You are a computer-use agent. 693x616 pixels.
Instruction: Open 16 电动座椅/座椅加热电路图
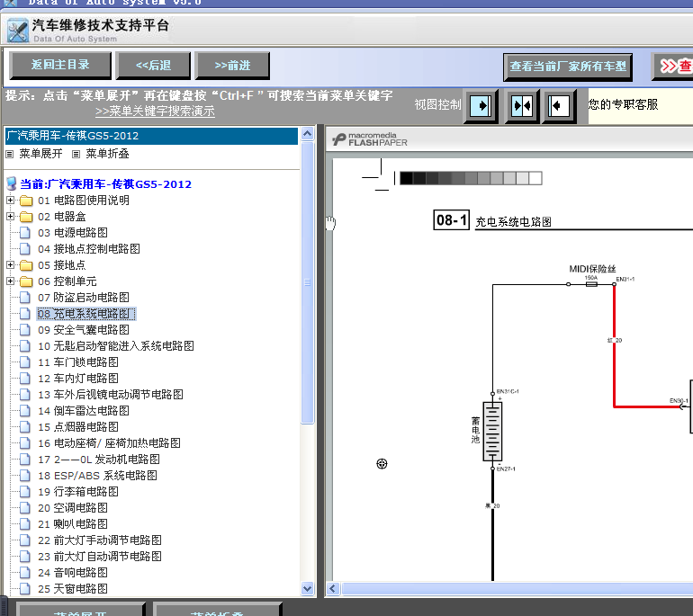tap(109, 443)
